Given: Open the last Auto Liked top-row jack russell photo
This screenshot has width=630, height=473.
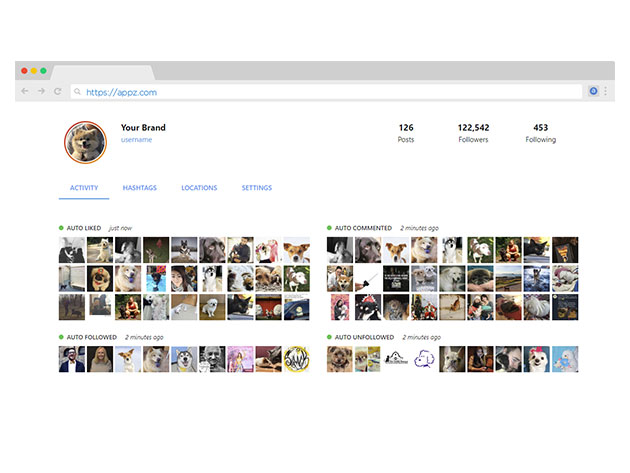Looking at the screenshot, I should point(297,250).
